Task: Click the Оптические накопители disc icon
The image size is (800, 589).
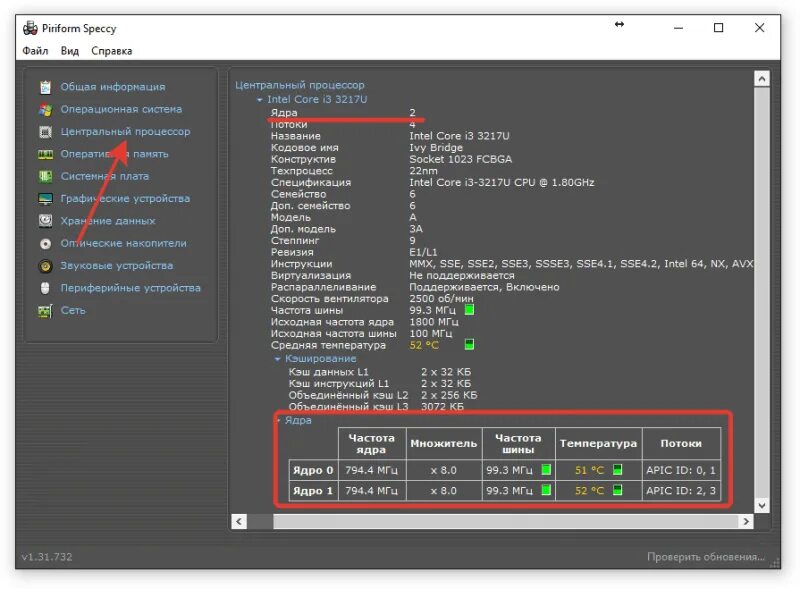Action: tap(45, 243)
